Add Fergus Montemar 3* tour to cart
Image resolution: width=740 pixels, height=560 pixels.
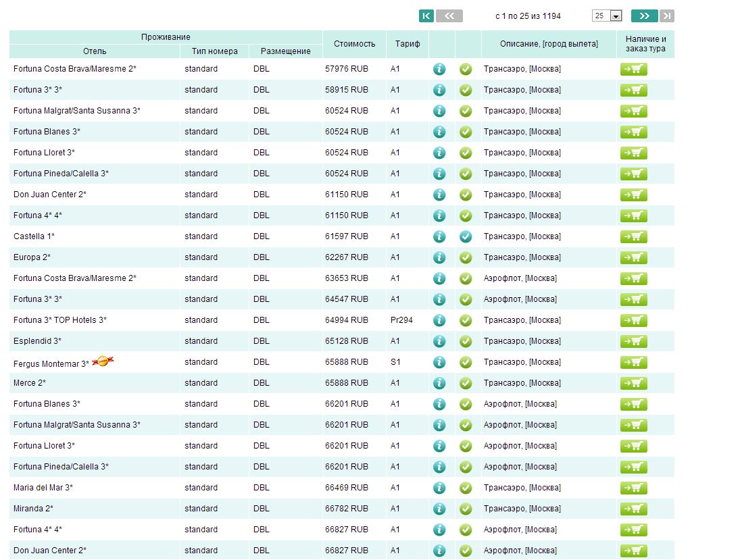(x=633, y=362)
